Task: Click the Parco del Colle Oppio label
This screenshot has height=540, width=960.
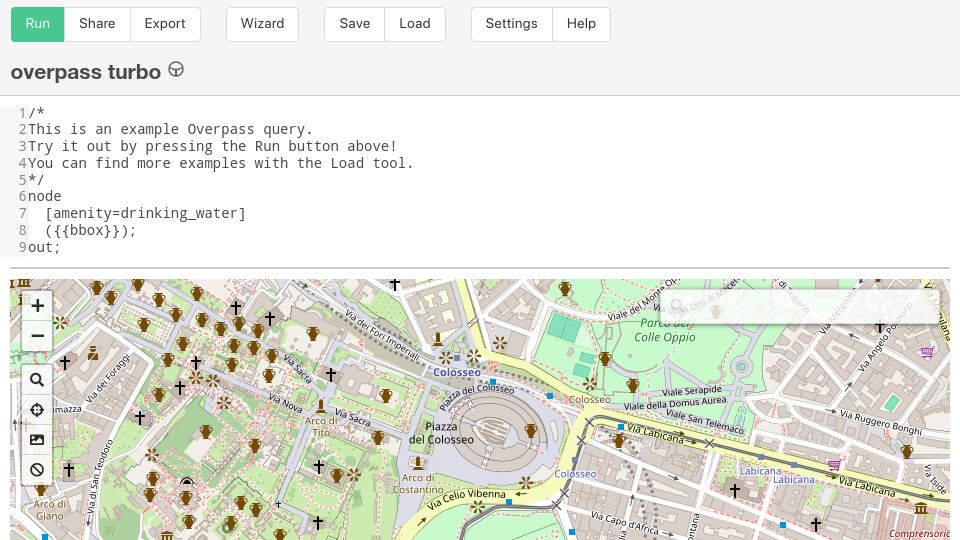Action: pyautogui.click(x=664, y=329)
